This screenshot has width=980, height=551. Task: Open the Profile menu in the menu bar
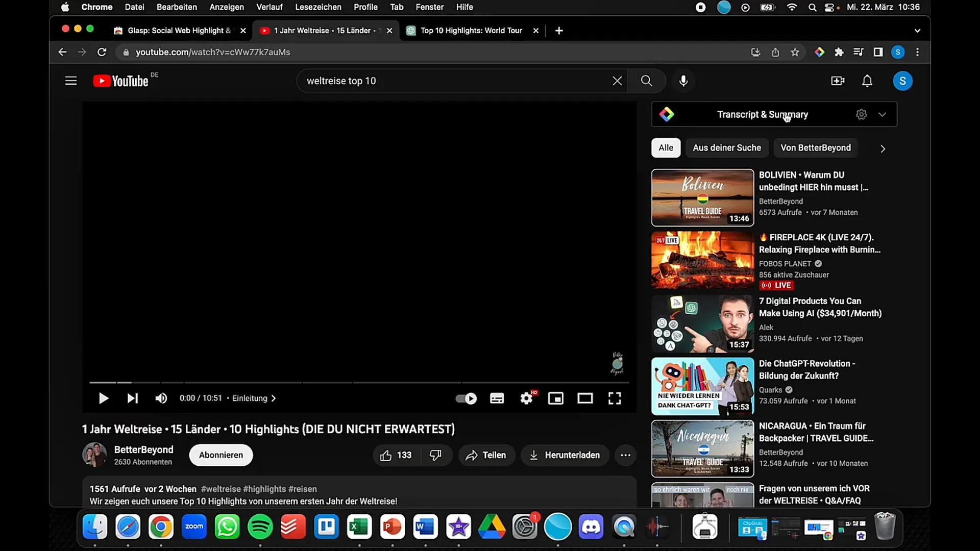click(365, 7)
